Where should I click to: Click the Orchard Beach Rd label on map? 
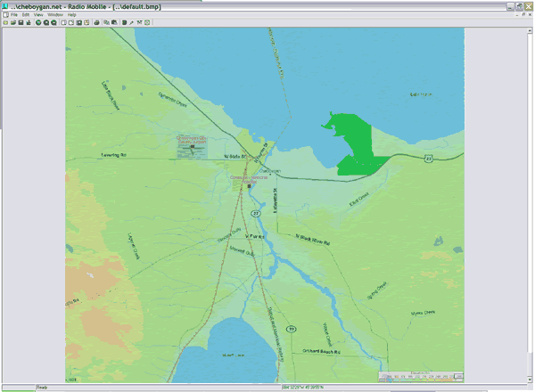pyautogui.click(x=322, y=350)
